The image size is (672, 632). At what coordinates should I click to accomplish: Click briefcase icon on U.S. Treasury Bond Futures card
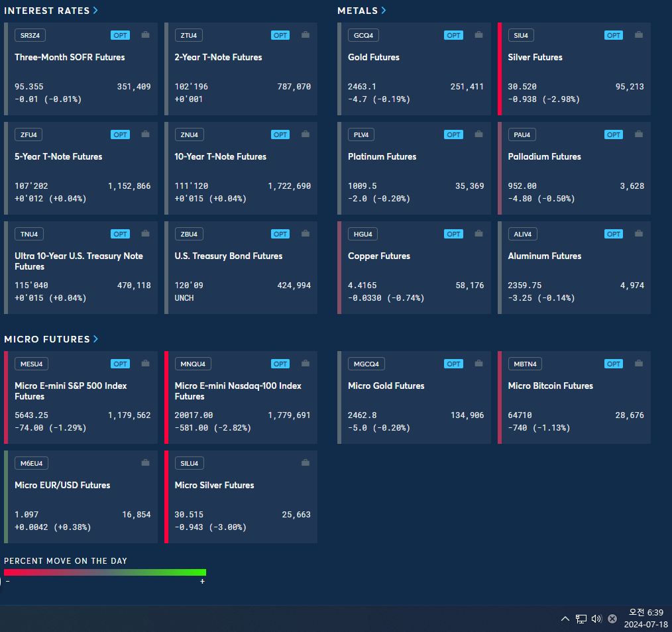pyautogui.click(x=305, y=233)
